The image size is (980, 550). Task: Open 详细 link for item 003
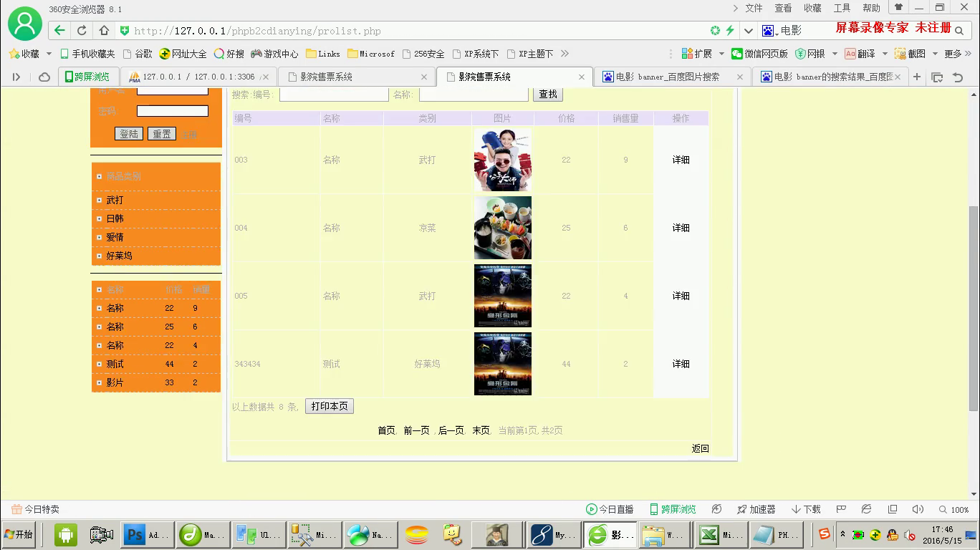[x=681, y=160]
